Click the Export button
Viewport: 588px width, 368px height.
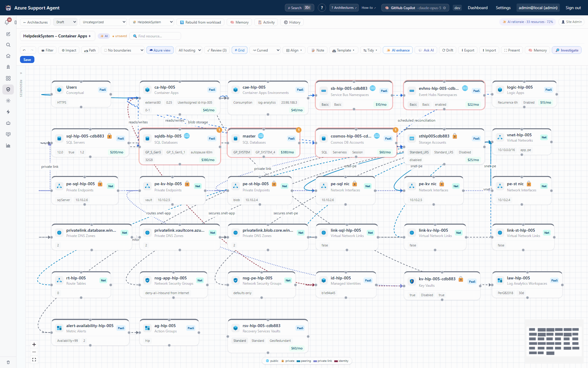pos(468,50)
